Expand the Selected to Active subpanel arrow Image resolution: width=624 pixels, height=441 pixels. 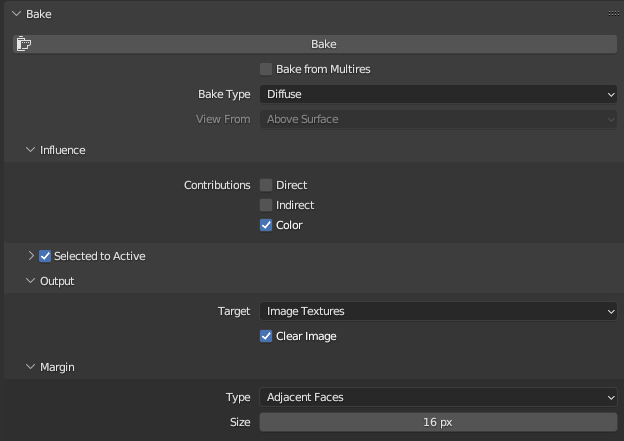(31, 256)
